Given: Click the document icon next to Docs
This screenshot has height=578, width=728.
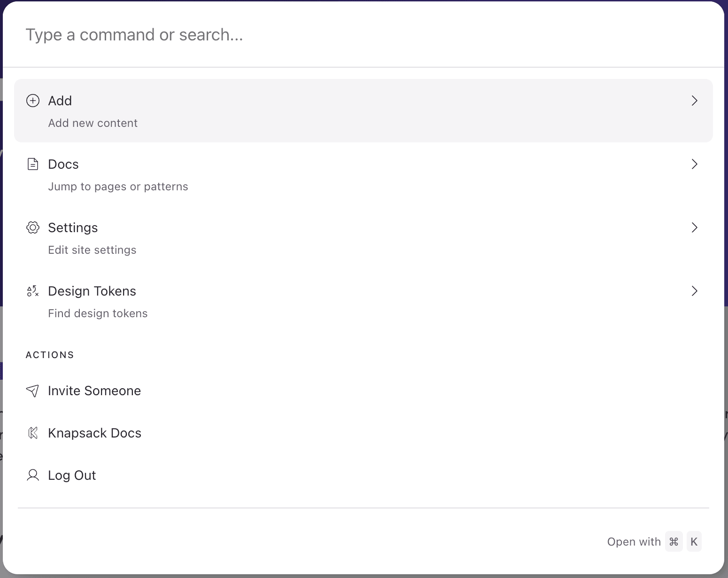Looking at the screenshot, I should 33,164.
